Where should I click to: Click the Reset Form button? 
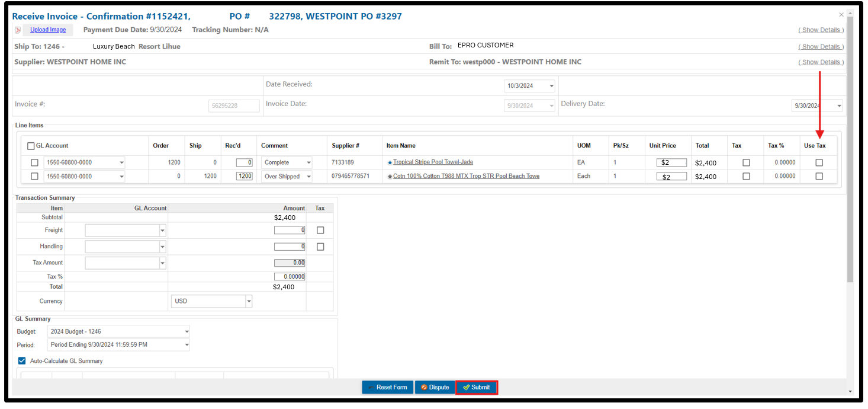click(387, 387)
